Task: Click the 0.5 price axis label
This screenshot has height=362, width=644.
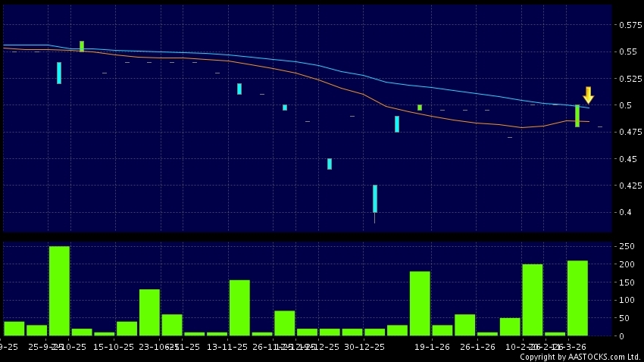Action: pyautogui.click(x=625, y=105)
